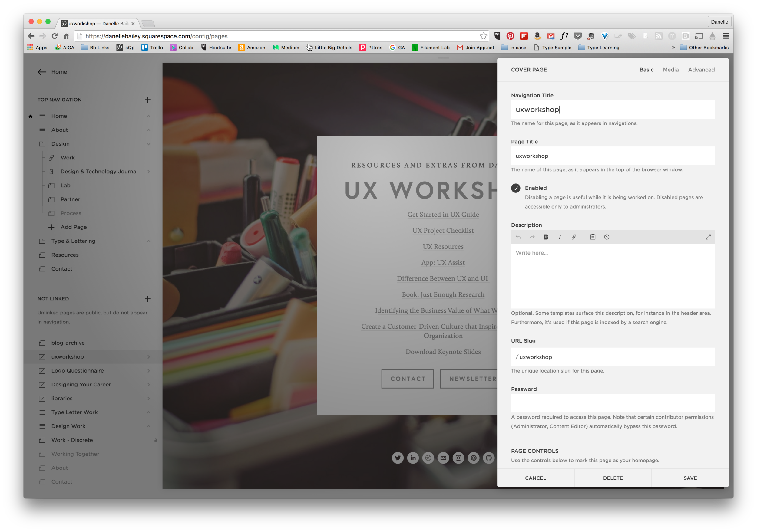This screenshot has width=757, height=532.
Task: Expand the About page arrow in Top Navigation
Action: coord(148,130)
